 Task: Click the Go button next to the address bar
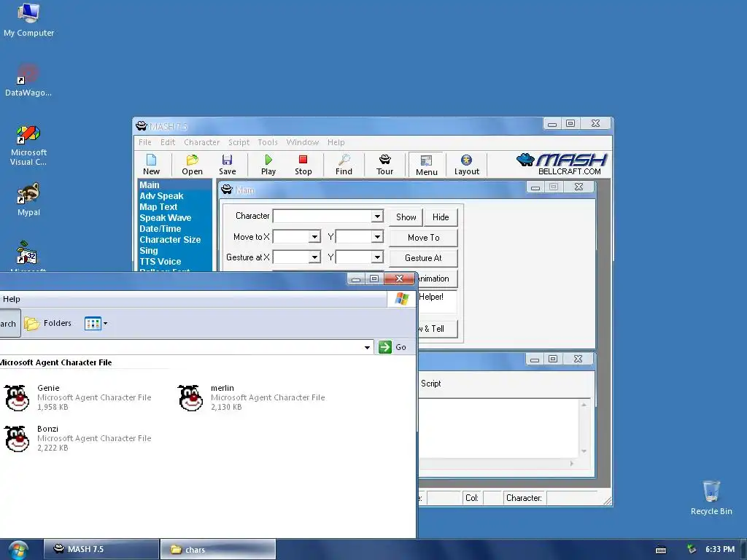pos(392,347)
